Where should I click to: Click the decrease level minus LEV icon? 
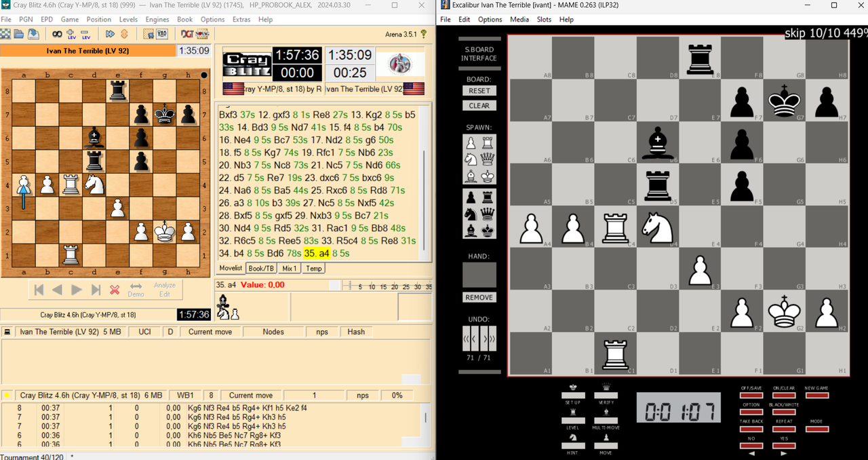pos(85,34)
